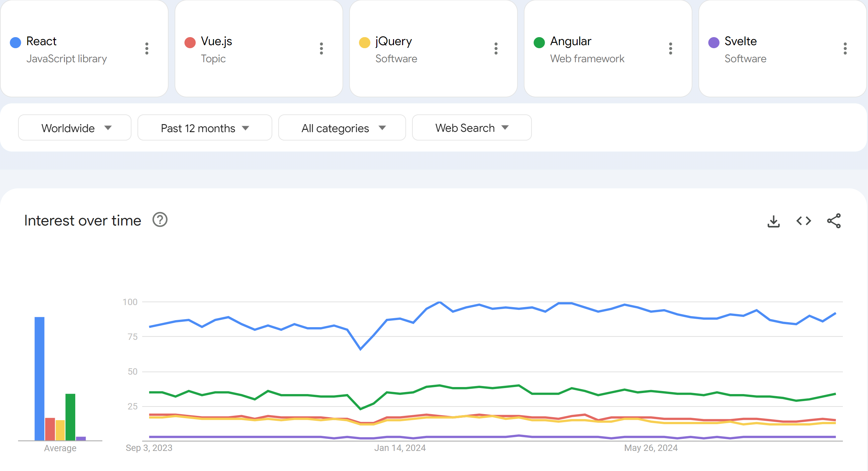This screenshot has width=868, height=471.
Task: Click the 75 y-axis value
Action: [132, 337]
